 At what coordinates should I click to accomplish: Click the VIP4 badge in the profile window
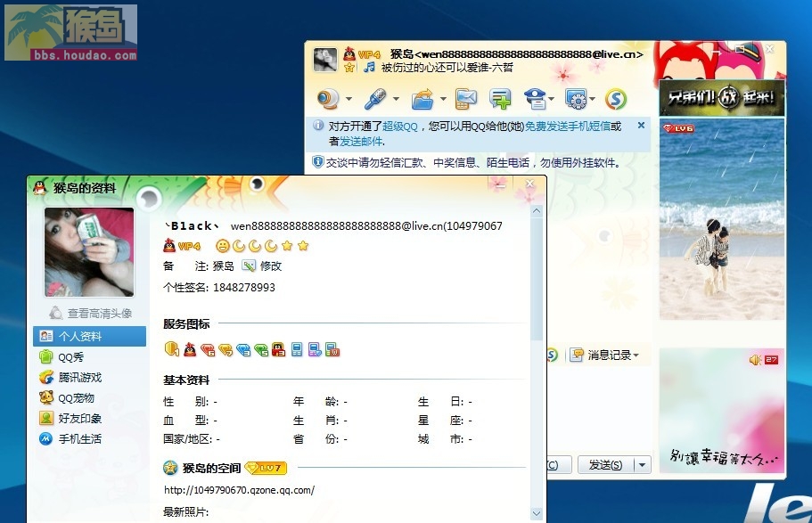[189, 246]
